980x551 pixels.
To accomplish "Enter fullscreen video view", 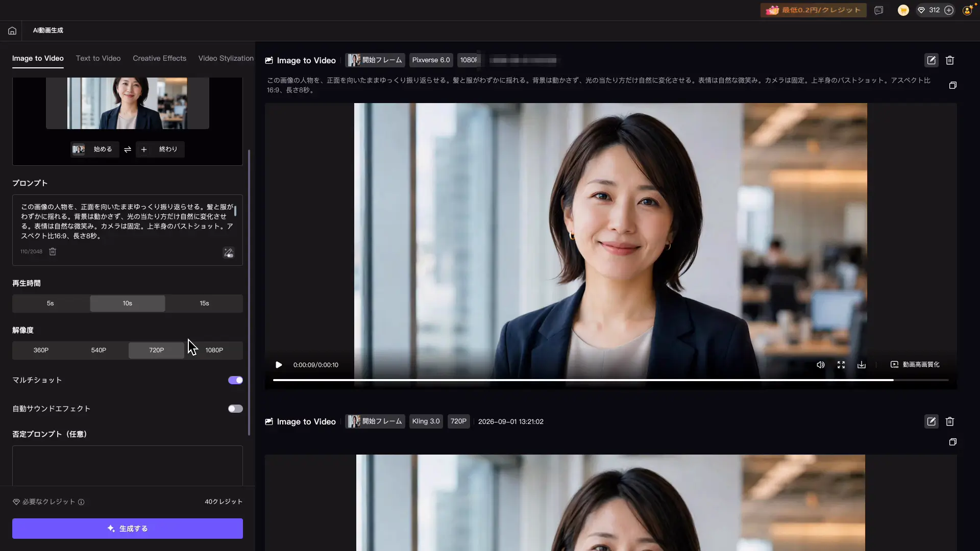I will pos(841,365).
